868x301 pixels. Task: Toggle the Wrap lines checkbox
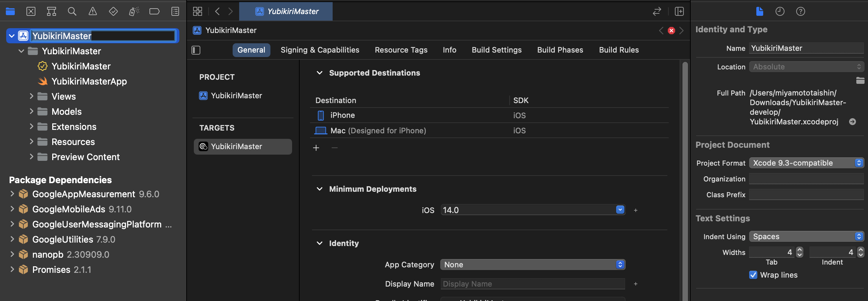tap(753, 275)
